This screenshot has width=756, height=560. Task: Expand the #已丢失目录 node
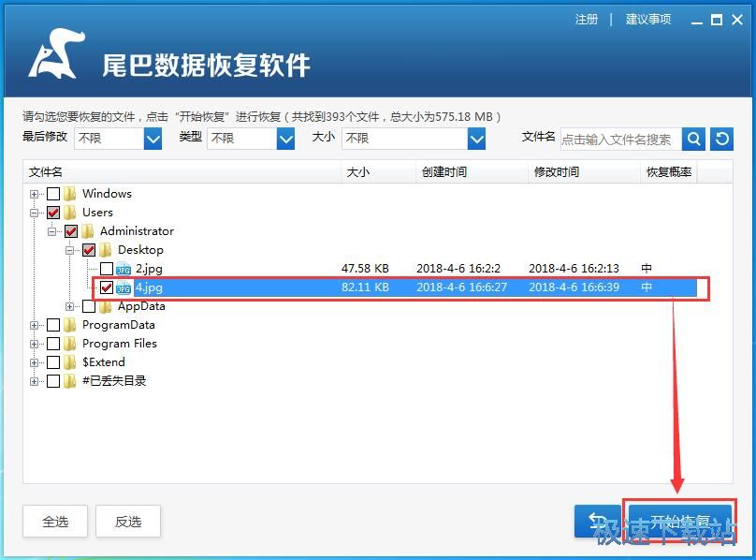pos(34,381)
